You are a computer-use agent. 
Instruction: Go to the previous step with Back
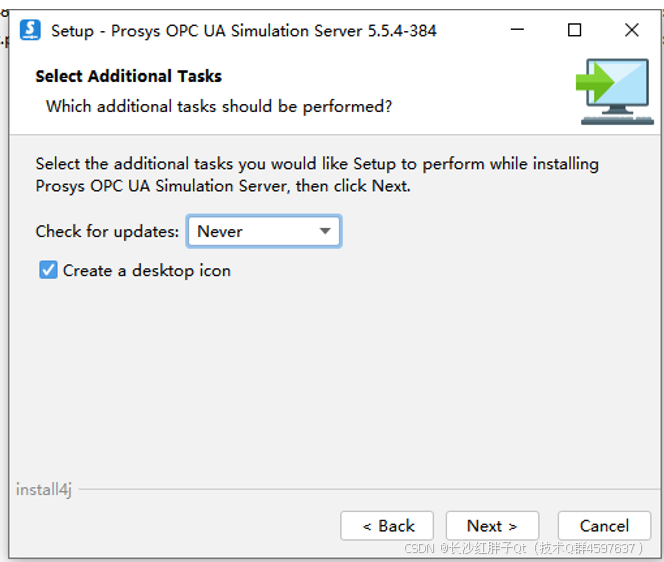(387, 526)
